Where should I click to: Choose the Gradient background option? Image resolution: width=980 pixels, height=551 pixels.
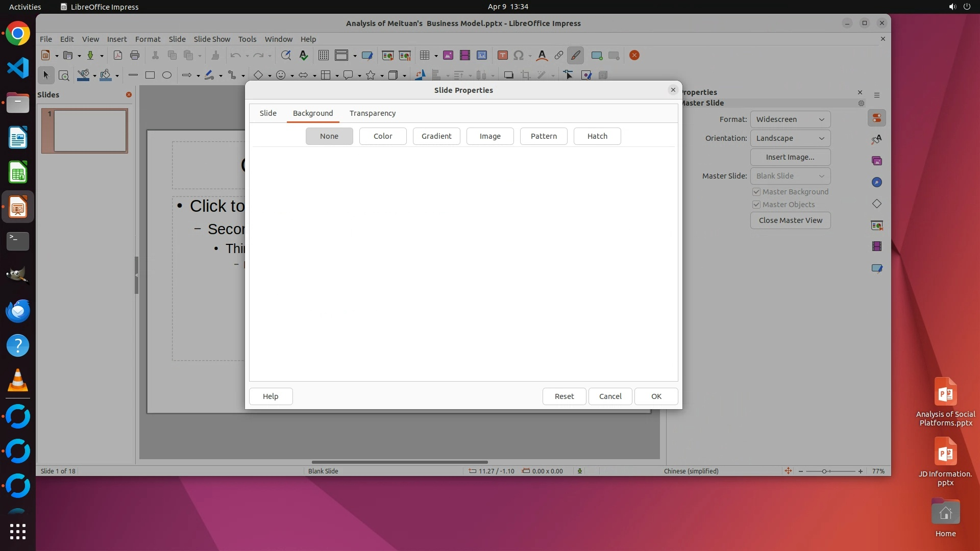tap(436, 136)
